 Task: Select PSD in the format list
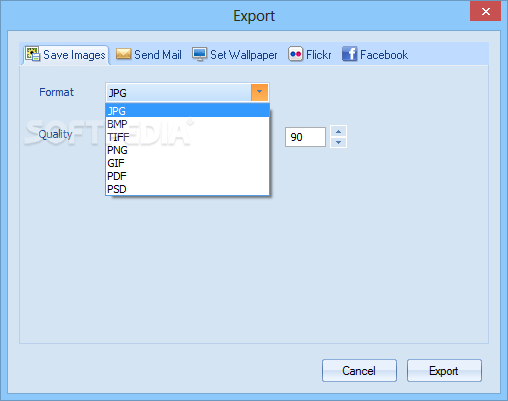[187, 189]
